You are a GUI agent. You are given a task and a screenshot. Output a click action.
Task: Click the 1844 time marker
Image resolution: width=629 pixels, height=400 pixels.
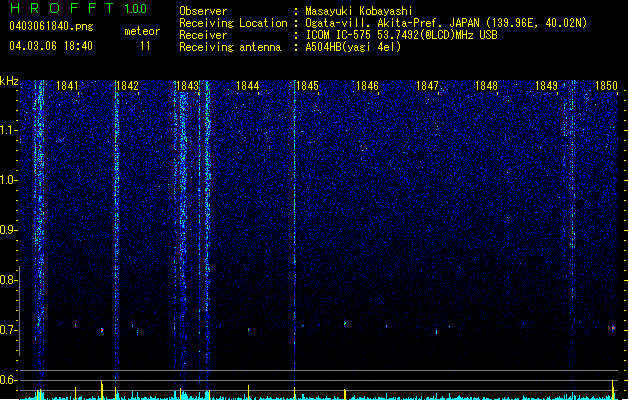tap(248, 86)
